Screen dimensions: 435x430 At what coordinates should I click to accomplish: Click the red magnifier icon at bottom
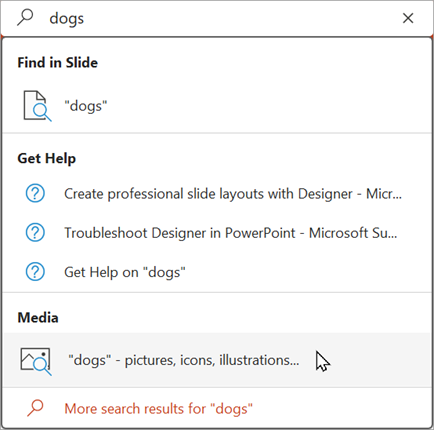coord(35,408)
